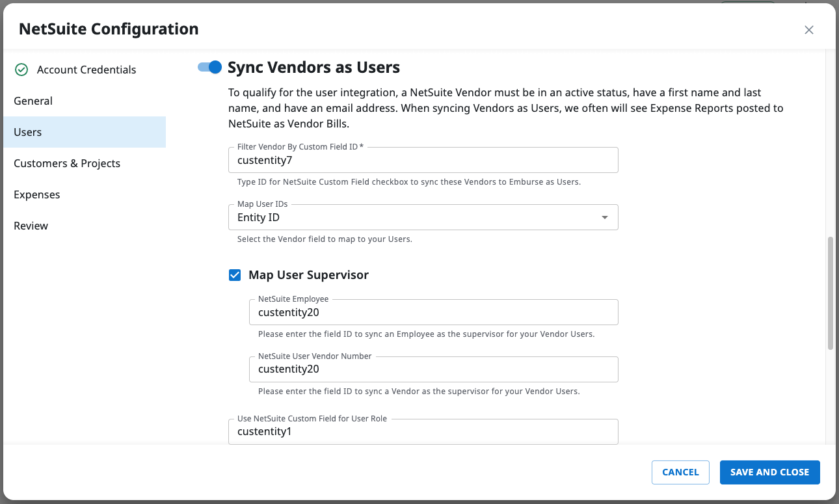Click the 'Type ID for NetSuite Custom Field' hint
Viewport: 839px width, 504px height.
click(409, 182)
